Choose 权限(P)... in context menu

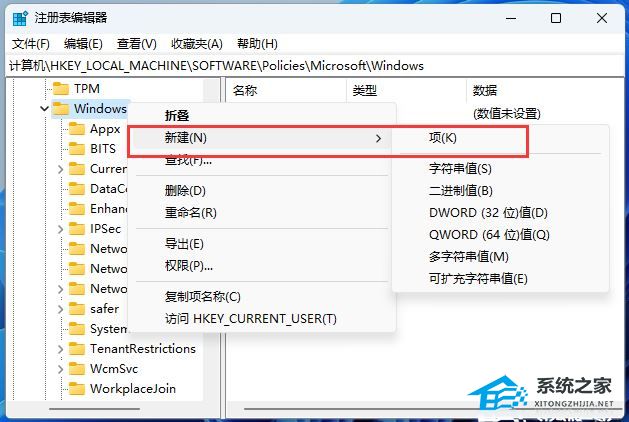[x=261, y=265]
